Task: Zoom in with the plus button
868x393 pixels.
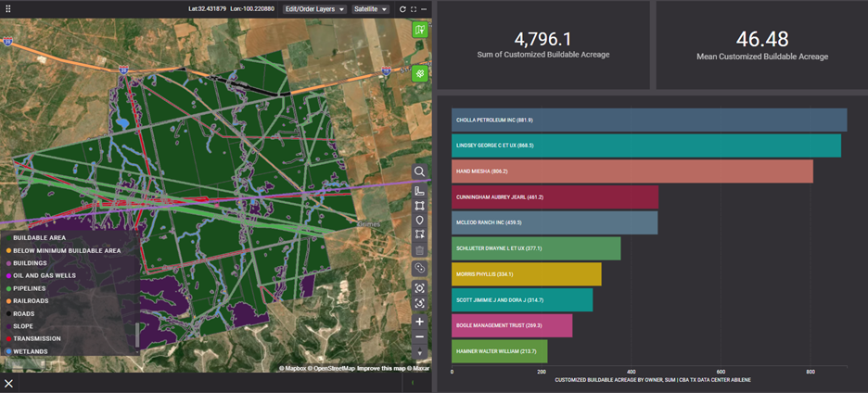Action: [419, 322]
